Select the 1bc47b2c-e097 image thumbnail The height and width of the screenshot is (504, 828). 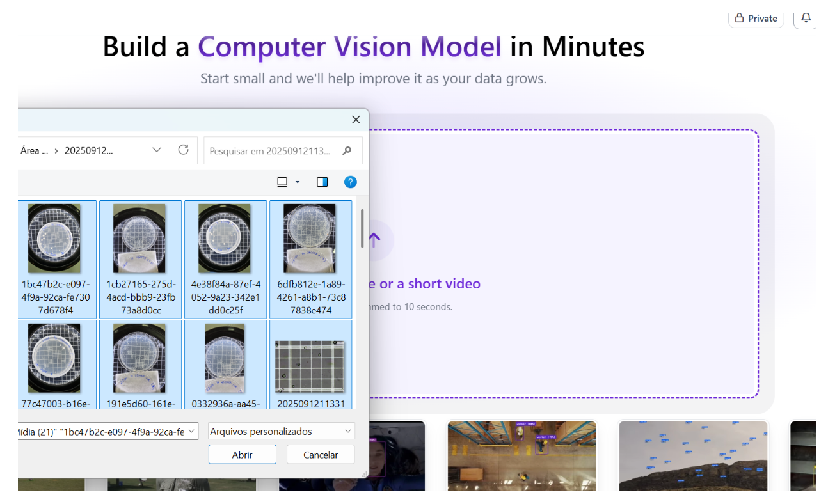[54, 239]
